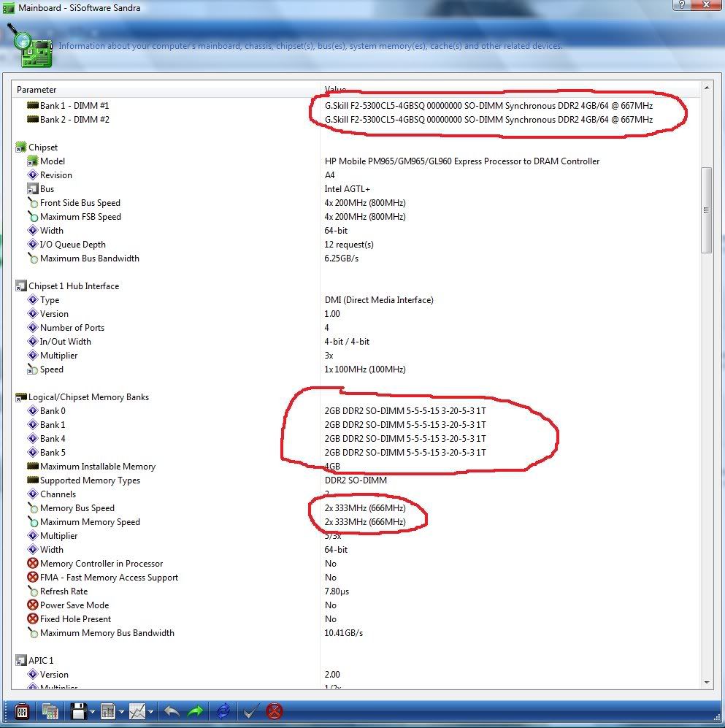Click the vertical scrollbar thumb
Viewport: 725px width, 728px height.
pos(707,210)
